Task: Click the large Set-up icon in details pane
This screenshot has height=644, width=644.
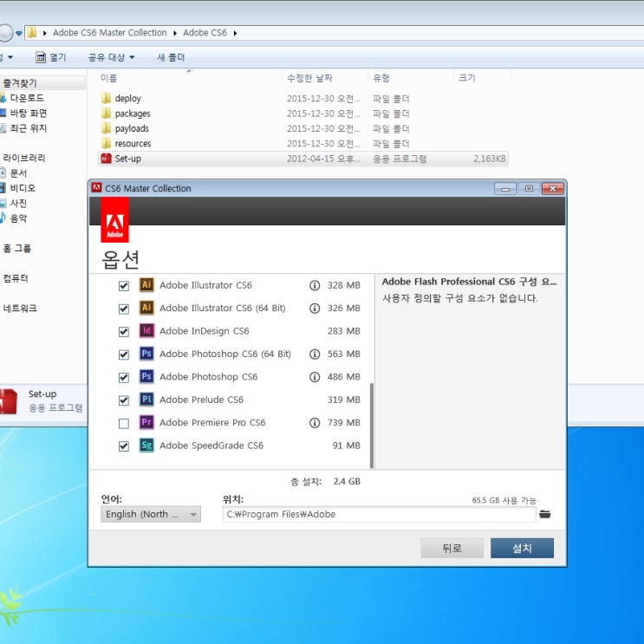Action: pyautogui.click(x=8, y=401)
